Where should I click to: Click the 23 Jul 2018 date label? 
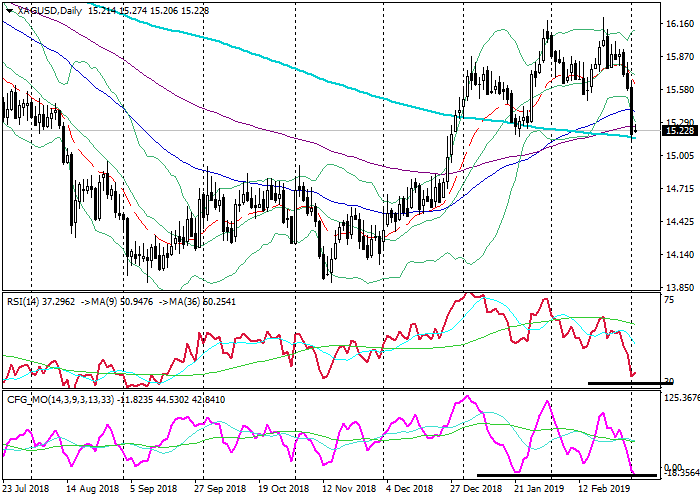click(x=25, y=490)
